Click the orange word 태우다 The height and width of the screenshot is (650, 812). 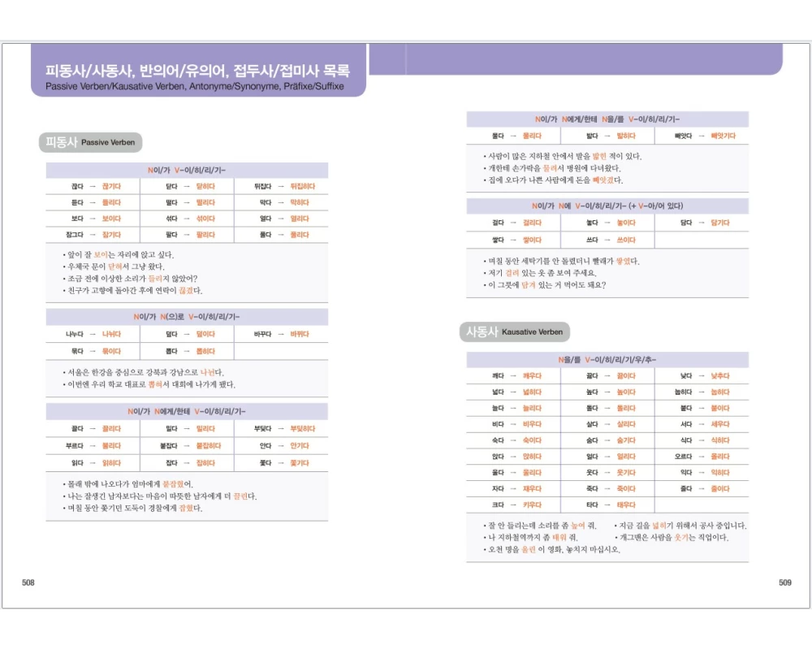tap(625, 505)
